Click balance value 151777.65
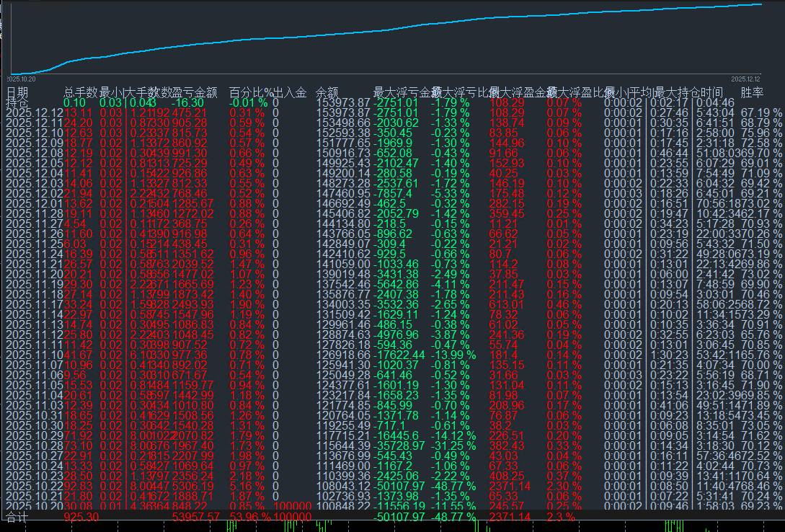This screenshot has height=532, width=785. click(x=343, y=143)
